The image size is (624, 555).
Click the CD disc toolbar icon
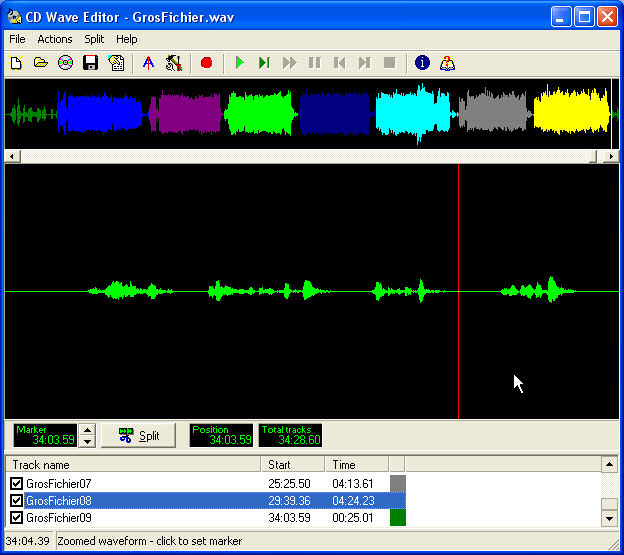[x=66, y=63]
